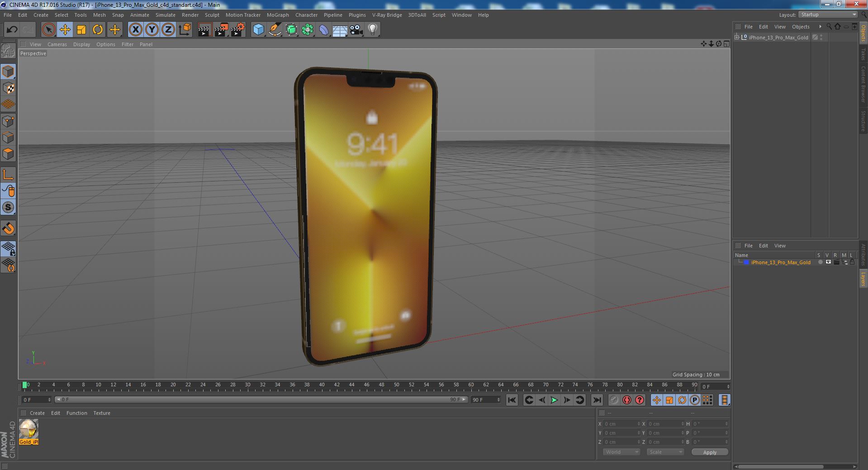The height and width of the screenshot is (470, 868).
Task: Go to end of animation
Action: point(597,400)
